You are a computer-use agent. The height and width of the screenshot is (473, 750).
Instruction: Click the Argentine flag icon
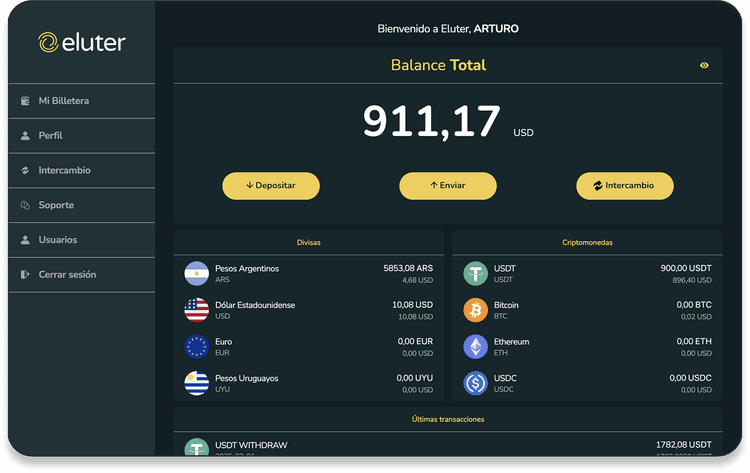coord(196,274)
